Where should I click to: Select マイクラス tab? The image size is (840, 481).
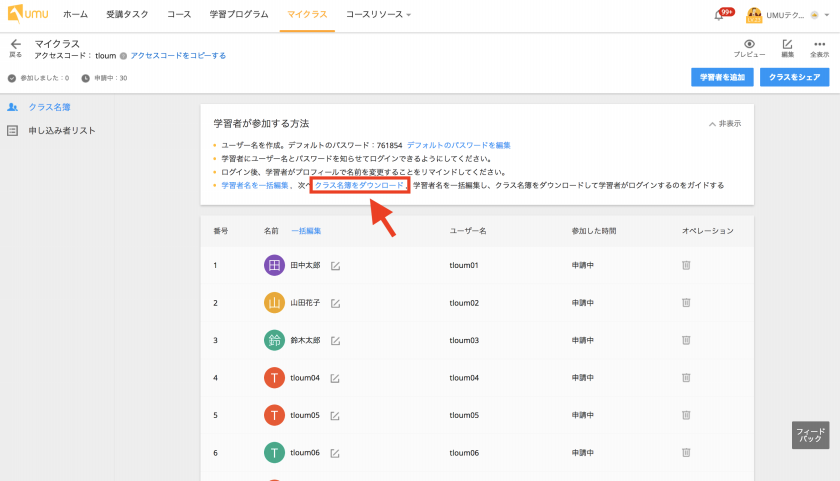click(x=307, y=14)
